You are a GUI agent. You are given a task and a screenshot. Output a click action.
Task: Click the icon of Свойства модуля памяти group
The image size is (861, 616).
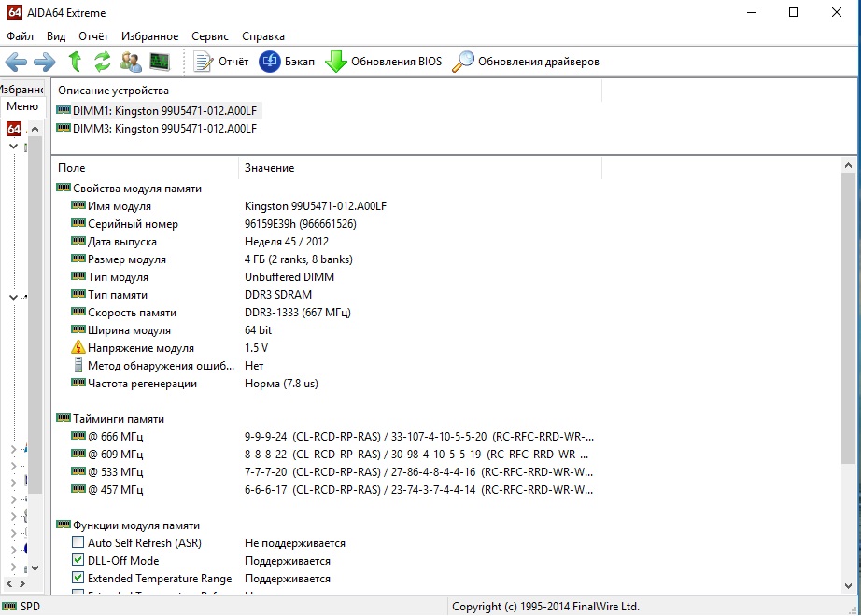(x=64, y=188)
